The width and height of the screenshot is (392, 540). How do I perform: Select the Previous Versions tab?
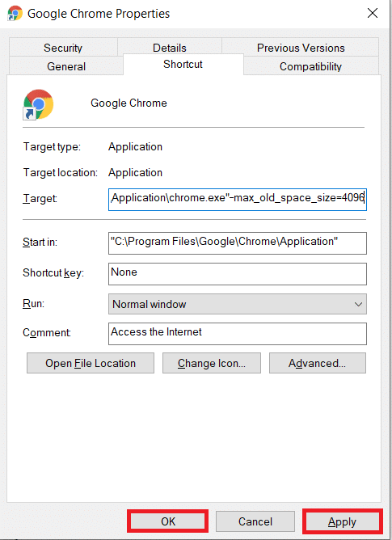[301, 48]
